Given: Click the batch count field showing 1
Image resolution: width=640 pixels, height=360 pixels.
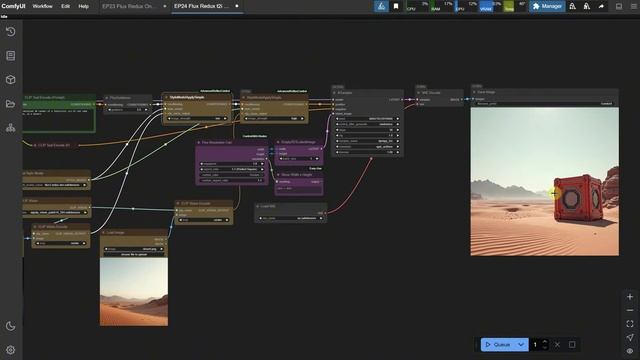Looking at the screenshot, I should (535, 344).
